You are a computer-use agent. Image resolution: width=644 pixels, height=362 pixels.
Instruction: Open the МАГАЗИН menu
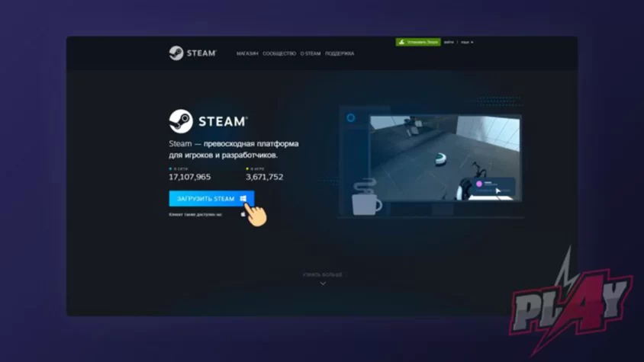[x=247, y=54]
